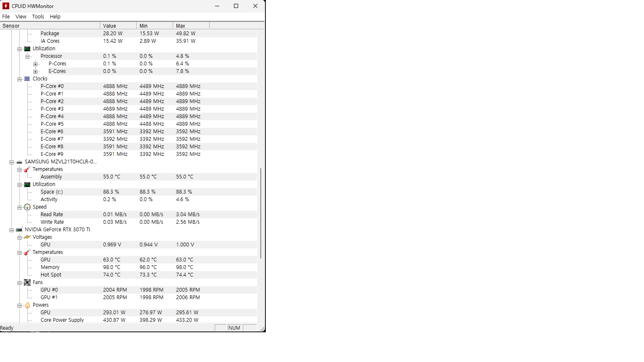The width and height of the screenshot is (644, 362).
Task: Click the NUM indicator in the status bar
Action: tap(234, 328)
